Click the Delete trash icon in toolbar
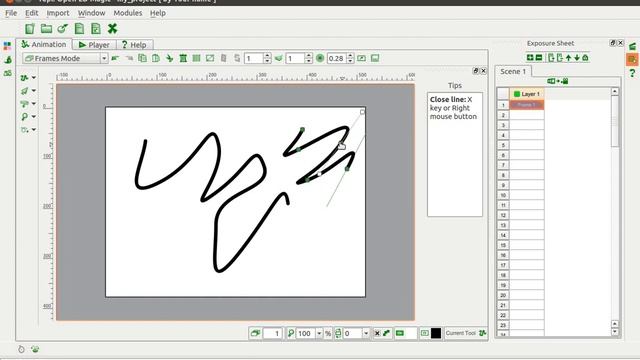This screenshot has height=360, width=640. tap(183, 58)
